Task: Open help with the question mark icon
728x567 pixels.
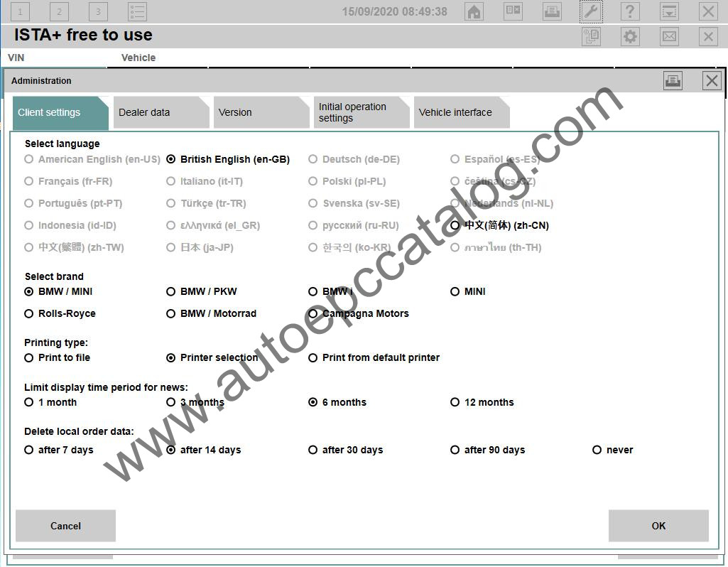Action: pyautogui.click(x=630, y=11)
